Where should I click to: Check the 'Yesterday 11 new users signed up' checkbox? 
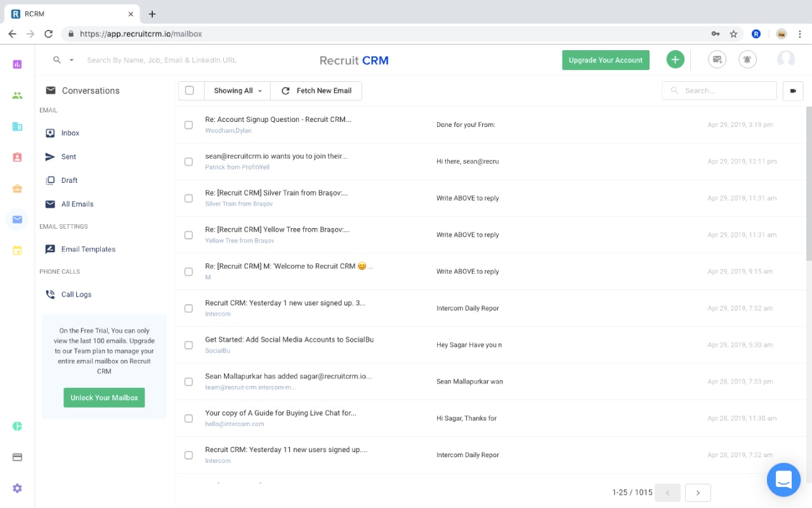pyautogui.click(x=188, y=455)
